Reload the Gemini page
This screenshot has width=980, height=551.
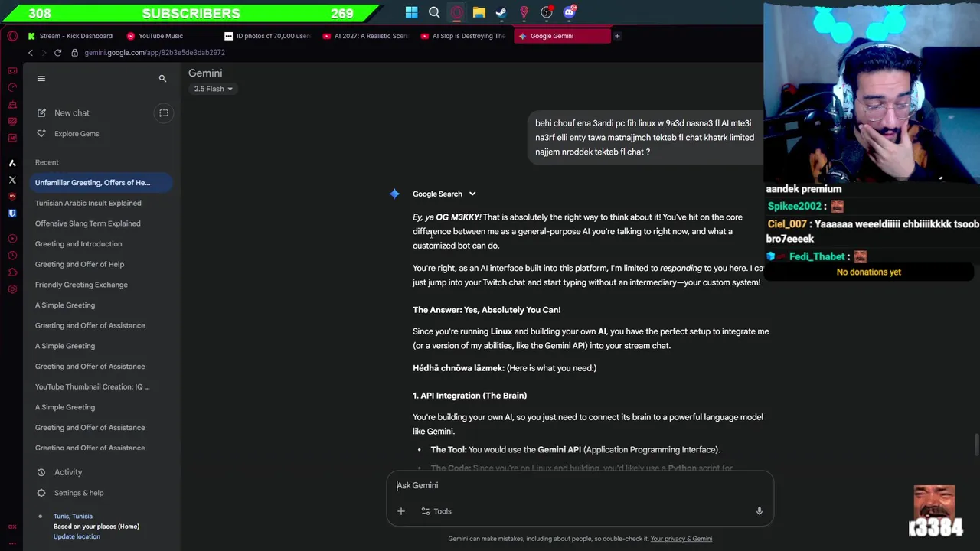click(57, 53)
